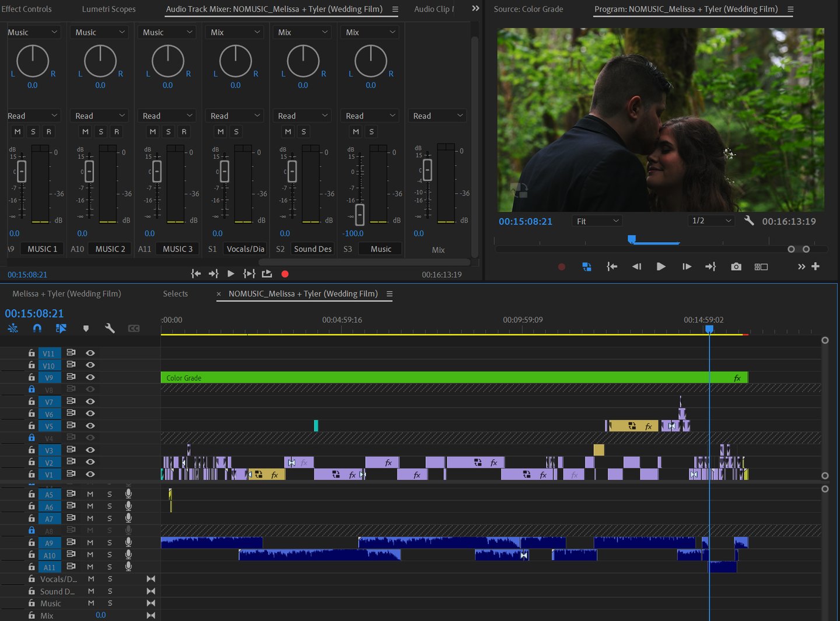Toggle Insert edit icon in Program monitor

pos(587,267)
